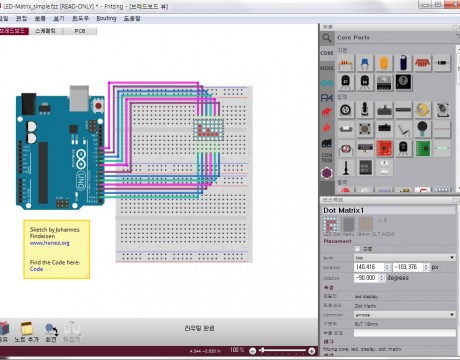This screenshot has height=360, width=460.
Task: Click the rotation degrees input field
Action: pyautogui.click(x=366, y=278)
